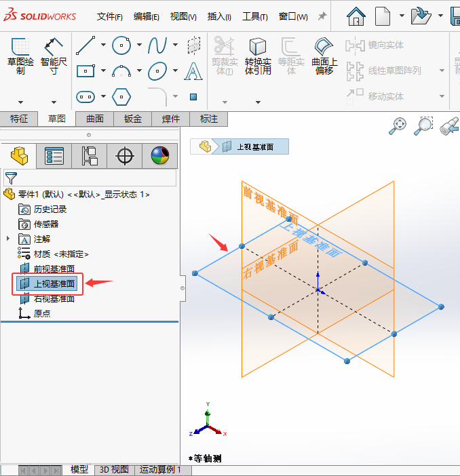Open the 工具(T) menu

click(255, 16)
